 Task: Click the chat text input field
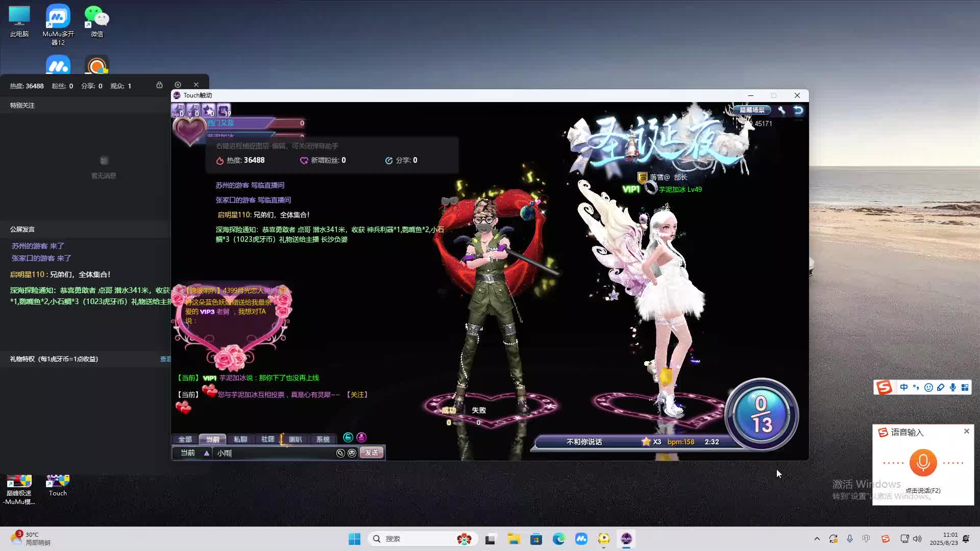point(276,453)
